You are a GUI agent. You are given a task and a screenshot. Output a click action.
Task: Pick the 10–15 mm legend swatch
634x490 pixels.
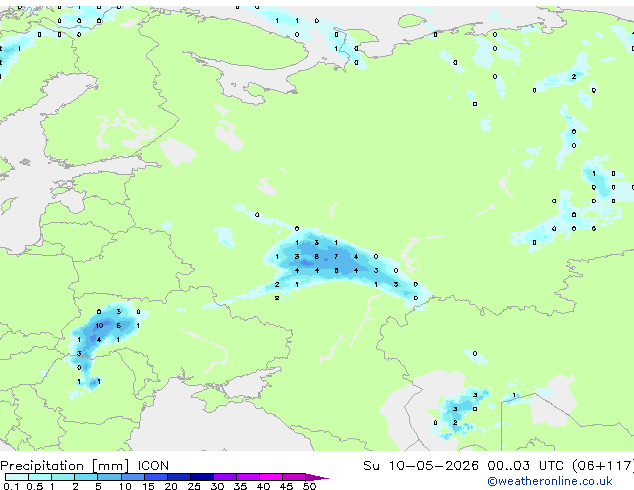[132, 477]
